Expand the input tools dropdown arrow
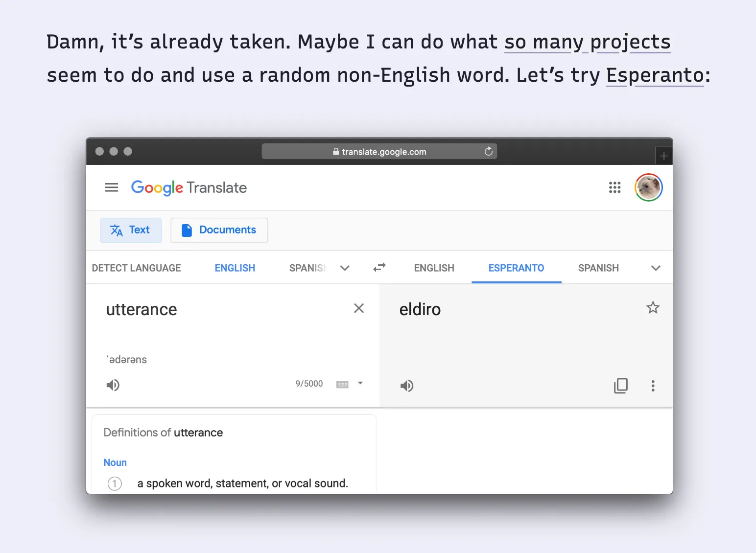The height and width of the screenshot is (553, 756). click(360, 383)
